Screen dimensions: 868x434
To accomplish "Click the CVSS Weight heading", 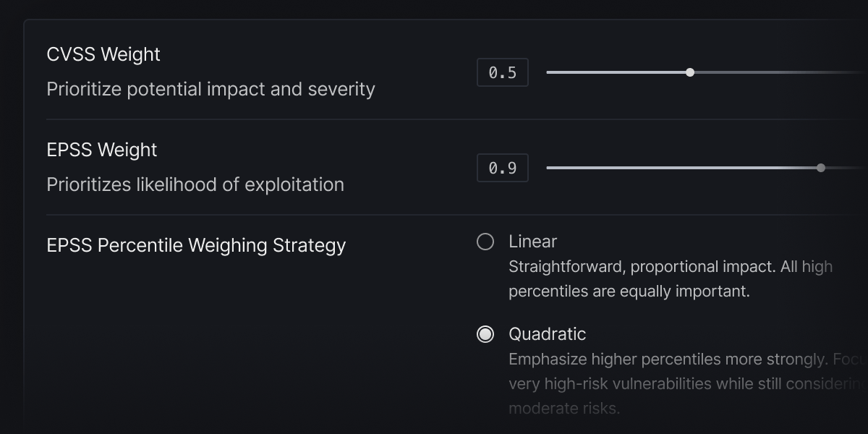I will tap(103, 54).
